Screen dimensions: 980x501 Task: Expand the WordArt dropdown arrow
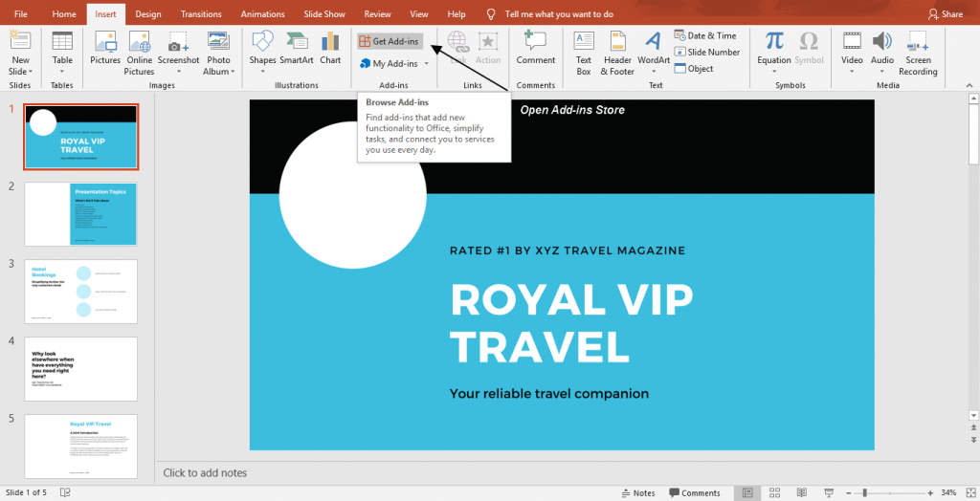(653, 71)
